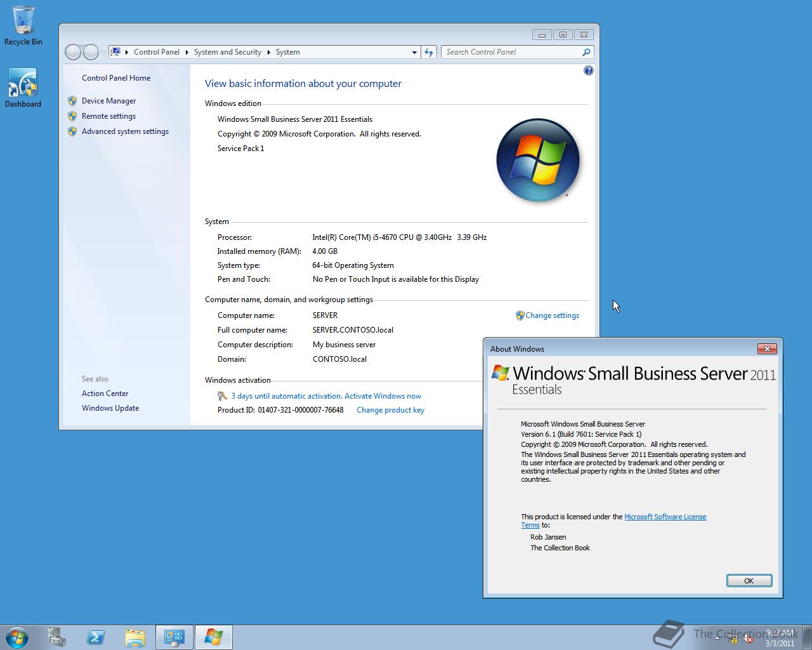Click the Windows logo orb in System window

538,160
